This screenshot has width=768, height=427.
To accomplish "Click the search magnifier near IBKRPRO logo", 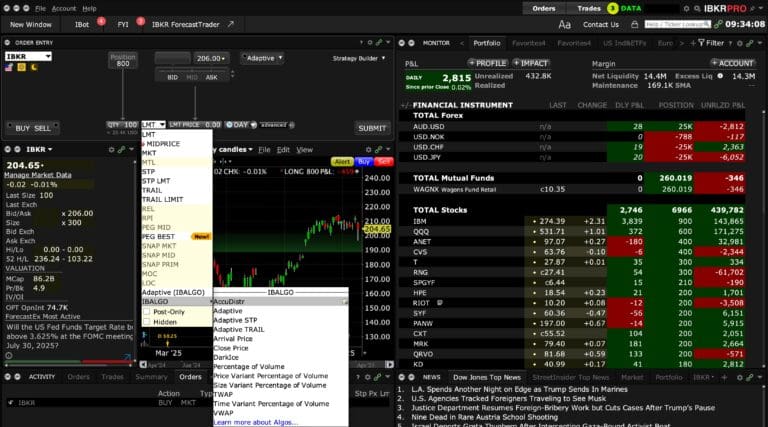I will 696,8.
